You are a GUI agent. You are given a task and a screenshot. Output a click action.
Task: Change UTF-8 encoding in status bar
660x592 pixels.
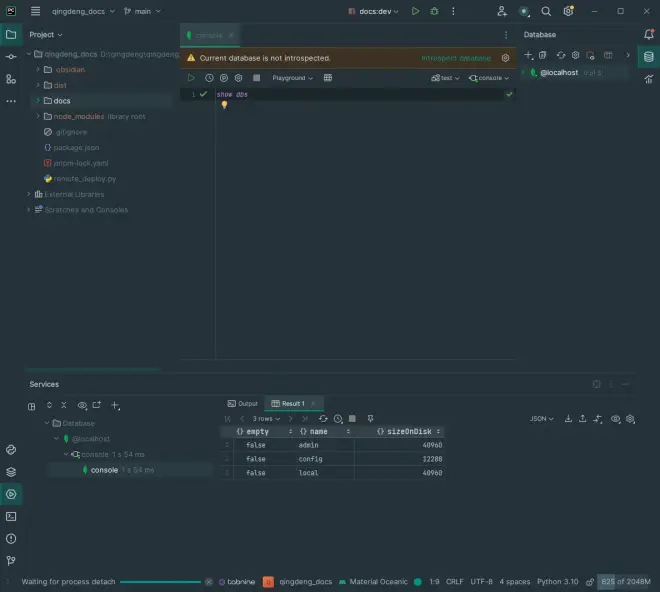pos(481,581)
